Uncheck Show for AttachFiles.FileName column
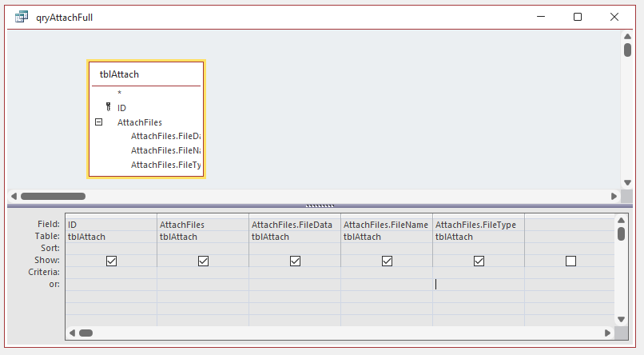This screenshot has width=644, height=355. pyautogui.click(x=387, y=261)
